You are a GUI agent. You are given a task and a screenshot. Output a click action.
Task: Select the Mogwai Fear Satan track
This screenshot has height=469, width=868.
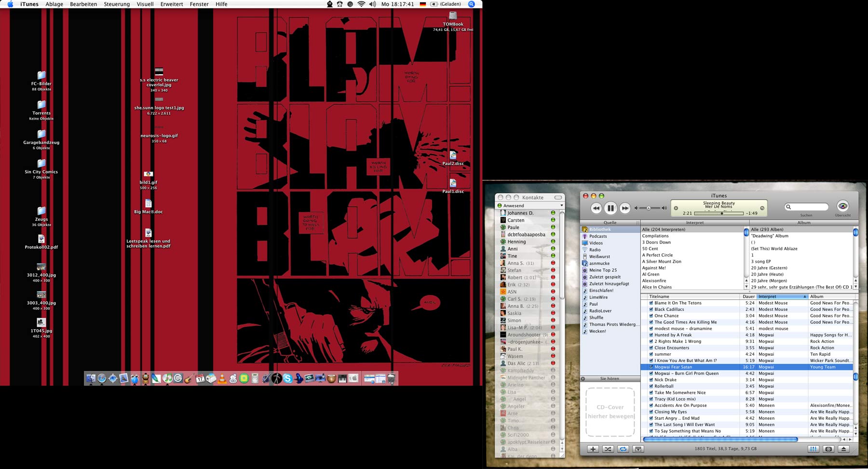[746, 367]
